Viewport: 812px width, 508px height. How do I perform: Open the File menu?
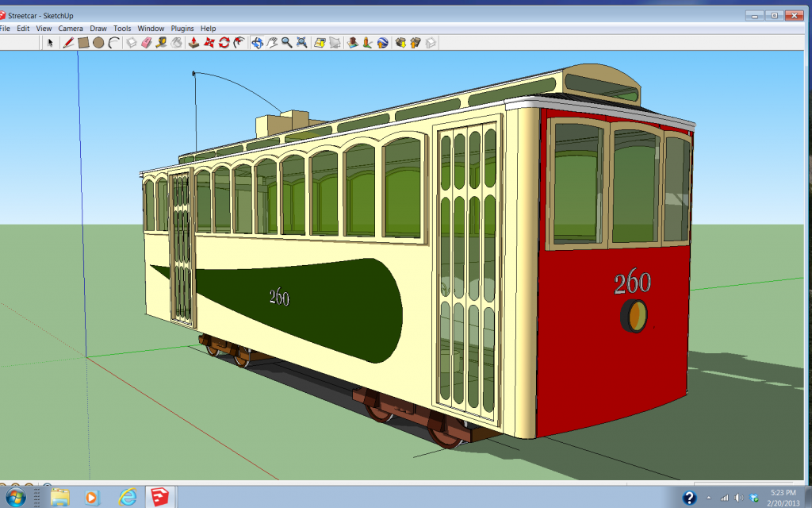click(x=6, y=29)
